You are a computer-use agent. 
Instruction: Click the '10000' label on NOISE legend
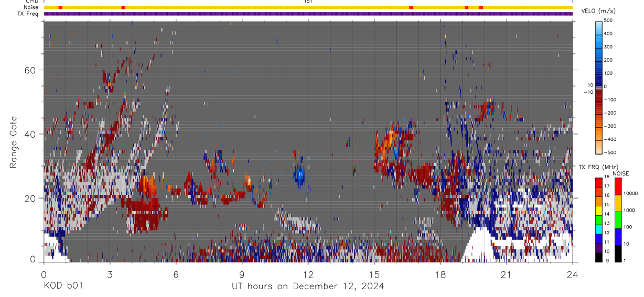point(630,194)
